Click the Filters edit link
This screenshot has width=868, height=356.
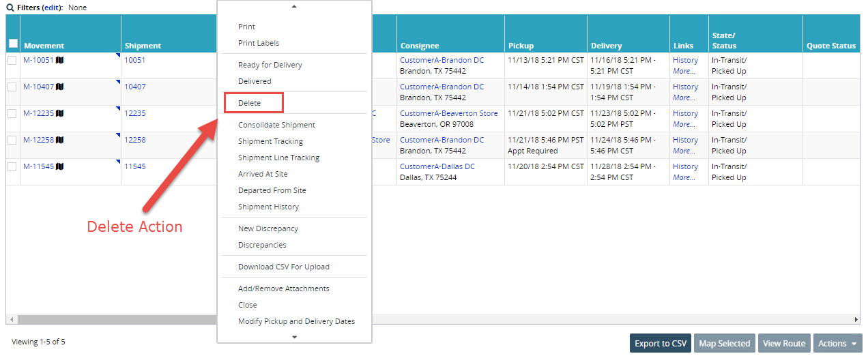pyautogui.click(x=52, y=8)
